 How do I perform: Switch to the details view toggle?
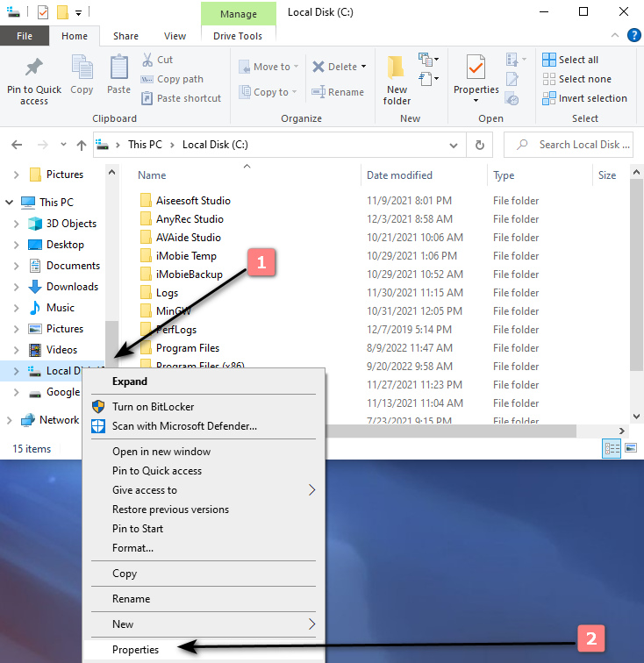click(x=612, y=449)
